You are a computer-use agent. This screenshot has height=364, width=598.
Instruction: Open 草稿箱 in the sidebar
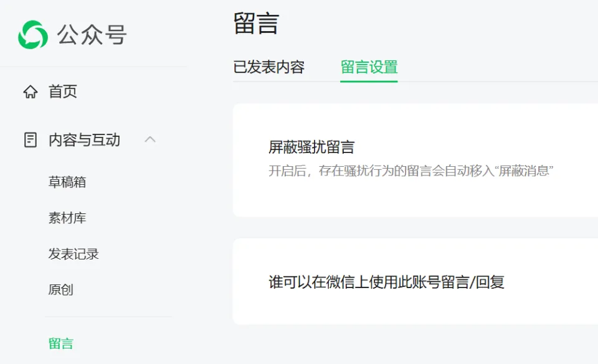click(67, 182)
